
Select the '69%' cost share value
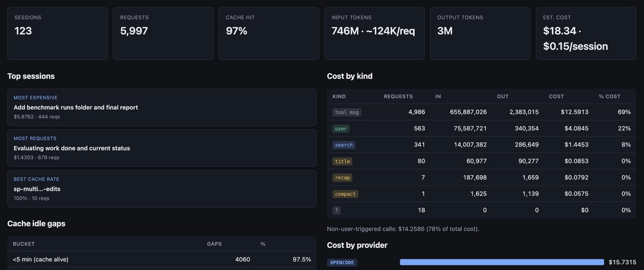click(x=624, y=113)
